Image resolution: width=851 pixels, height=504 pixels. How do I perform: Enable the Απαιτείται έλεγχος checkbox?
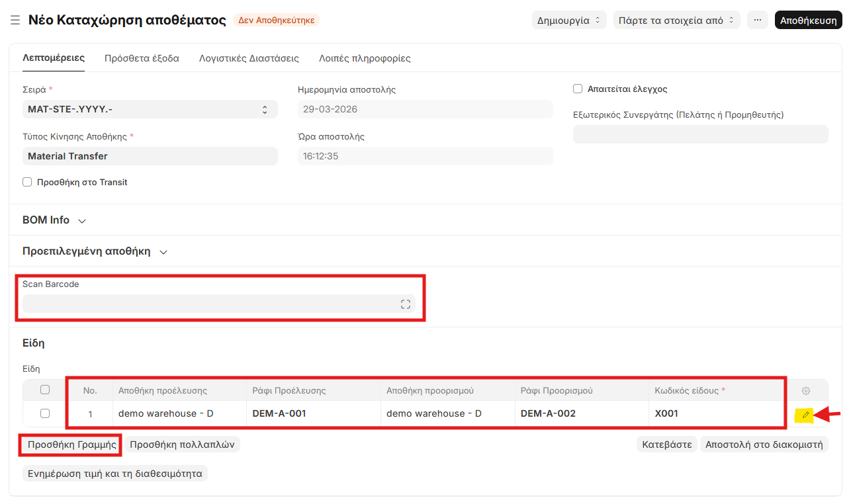pos(578,89)
